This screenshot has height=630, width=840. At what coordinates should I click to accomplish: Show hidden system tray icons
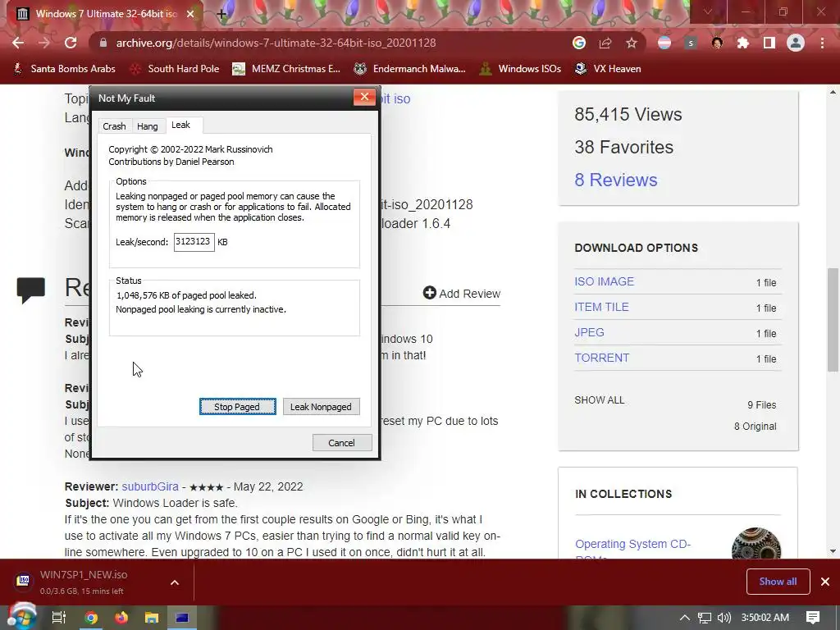[684, 618]
